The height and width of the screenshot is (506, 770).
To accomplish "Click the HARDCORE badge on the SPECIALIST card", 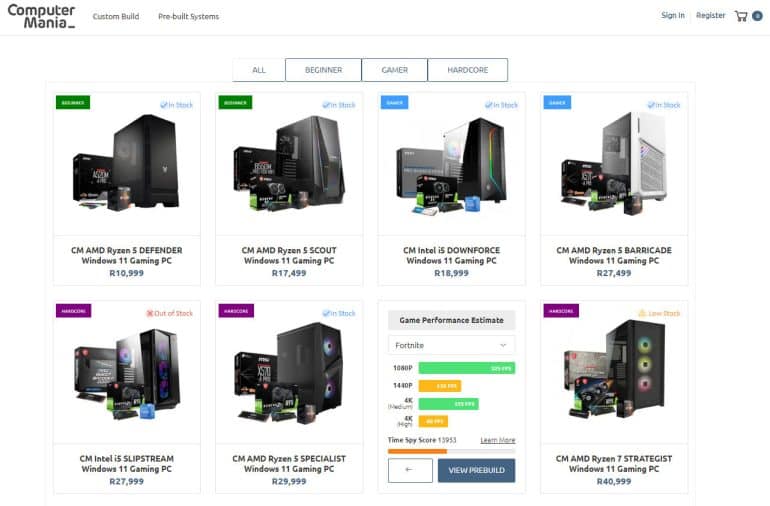I will (236, 311).
